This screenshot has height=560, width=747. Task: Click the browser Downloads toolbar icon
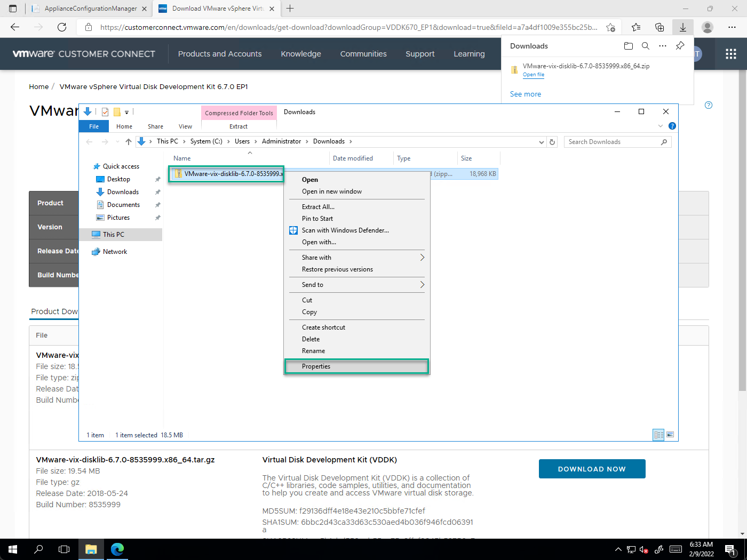click(x=683, y=27)
